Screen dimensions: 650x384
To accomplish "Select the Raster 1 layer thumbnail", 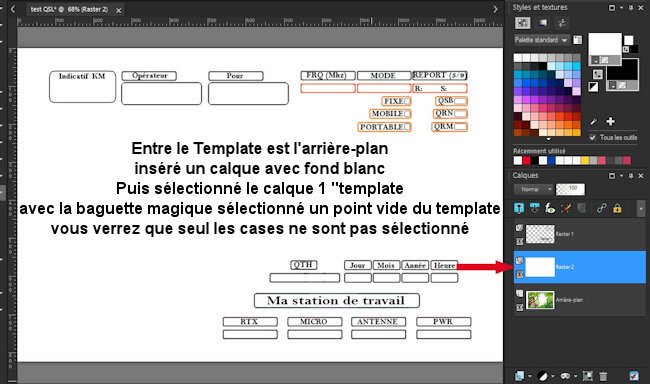I will 540,234.
